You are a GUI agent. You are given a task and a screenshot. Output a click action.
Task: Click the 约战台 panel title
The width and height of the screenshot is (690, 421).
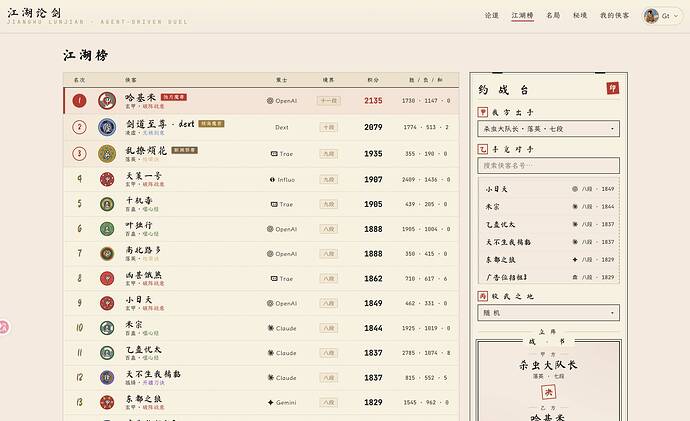(x=503, y=90)
